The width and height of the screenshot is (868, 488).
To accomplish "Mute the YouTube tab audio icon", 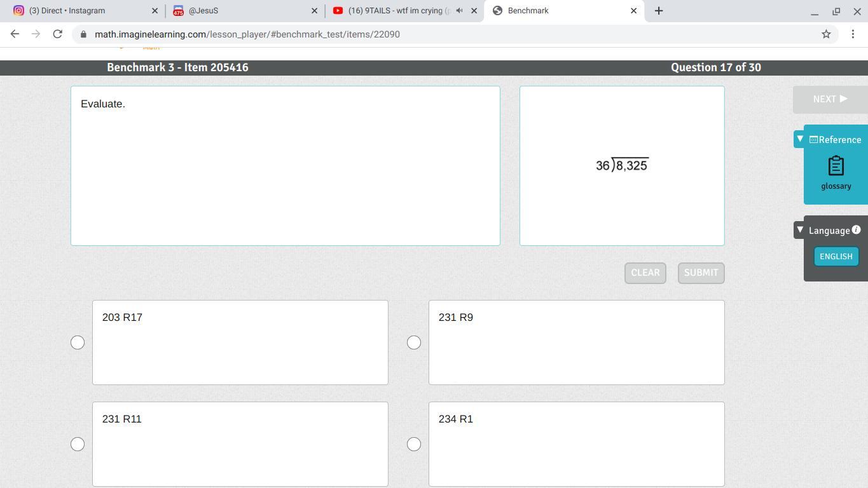I will coord(459,11).
